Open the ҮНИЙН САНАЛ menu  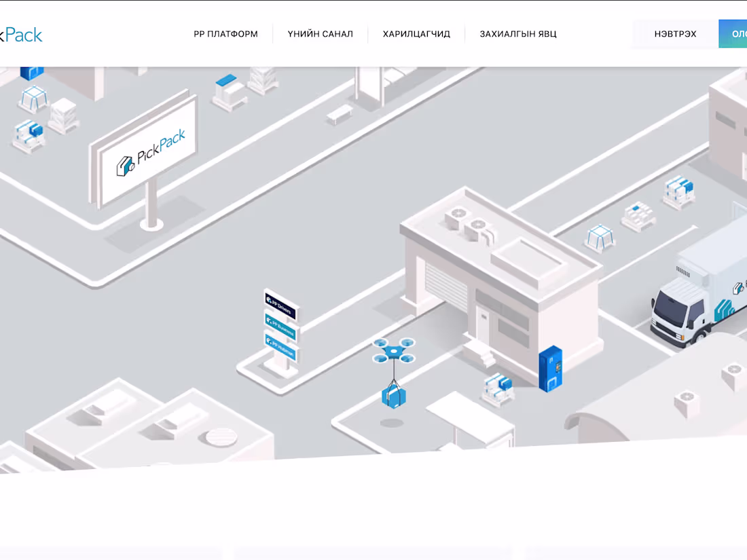[x=321, y=33]
